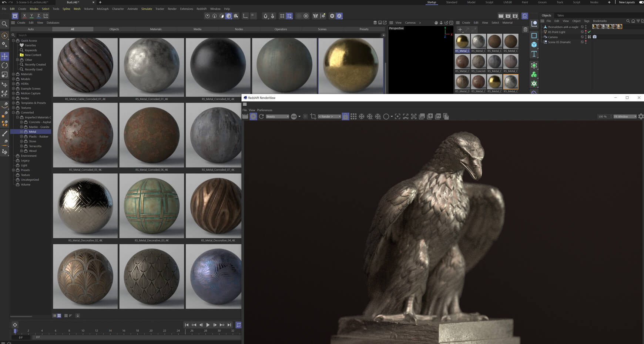The image size is (644, 344).
Task: Toggle timeline loop playback button
Action: pyautogui.click(x=238, y=325)
